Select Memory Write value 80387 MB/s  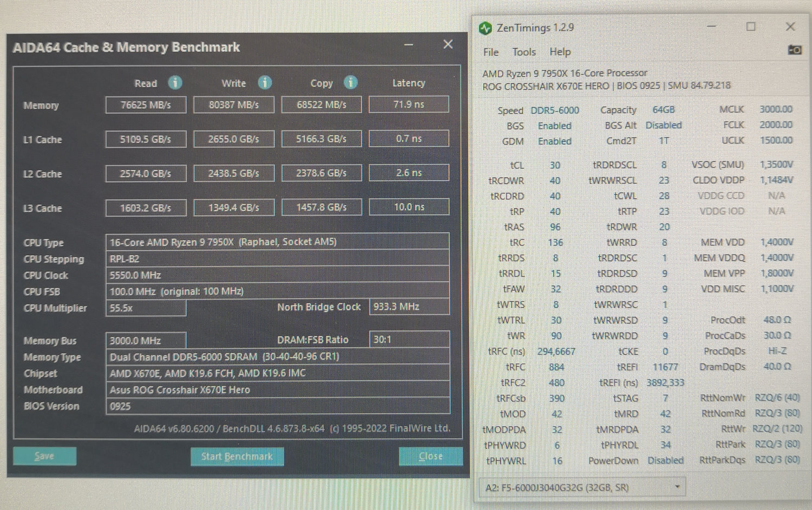(234, 105)
